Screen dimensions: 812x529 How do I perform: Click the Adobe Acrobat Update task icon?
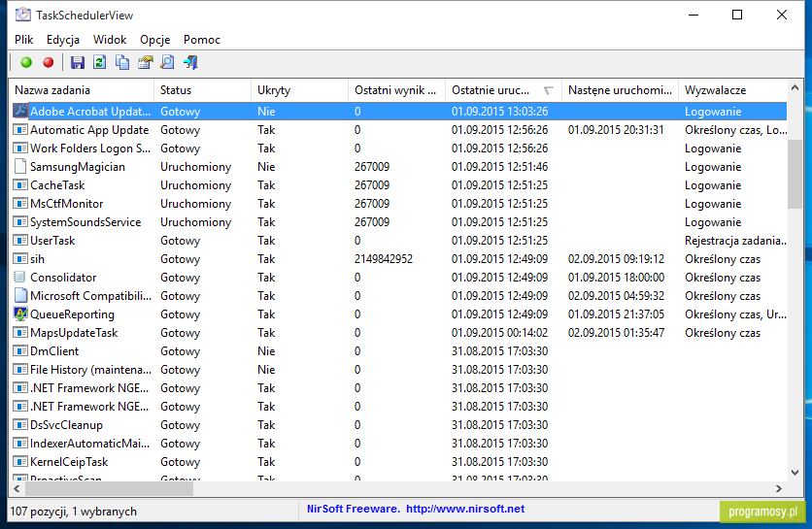pos(20,111)
